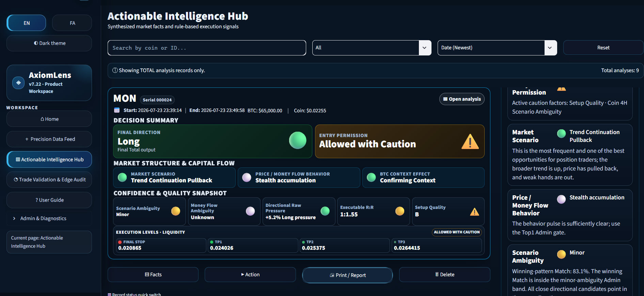644x296 pixels.
Task: Open Precision Data Feed page
Action: tap(49, 139)
